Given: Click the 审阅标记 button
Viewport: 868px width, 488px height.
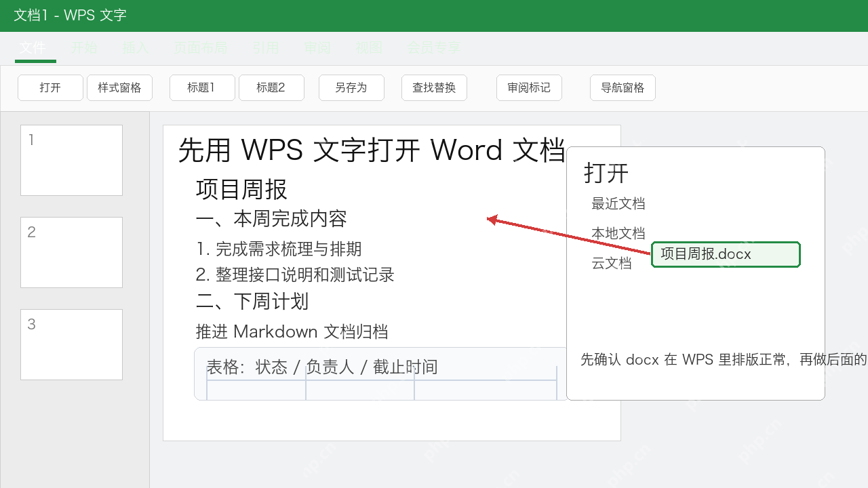Looking at the screenshot, I should pos(529,87).
